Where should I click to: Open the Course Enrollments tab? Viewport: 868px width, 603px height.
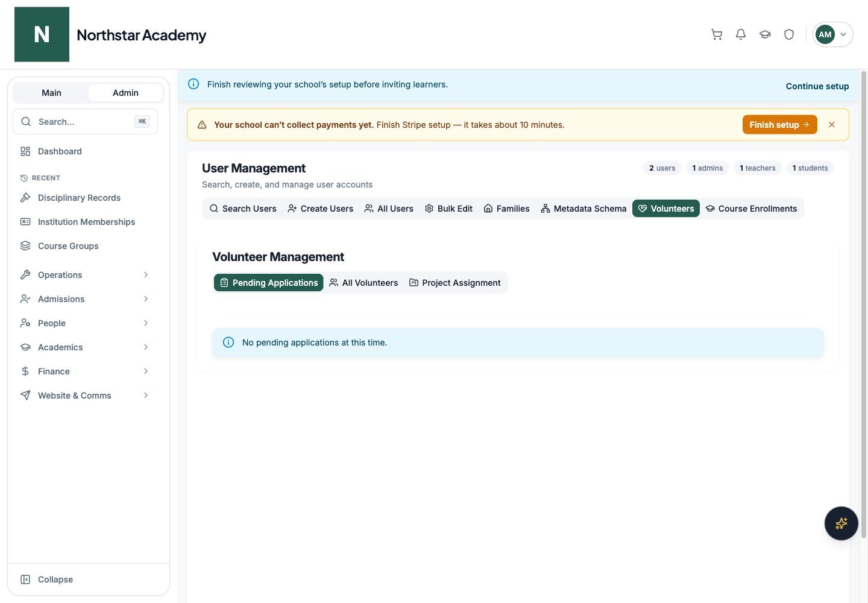pos(751,209)
